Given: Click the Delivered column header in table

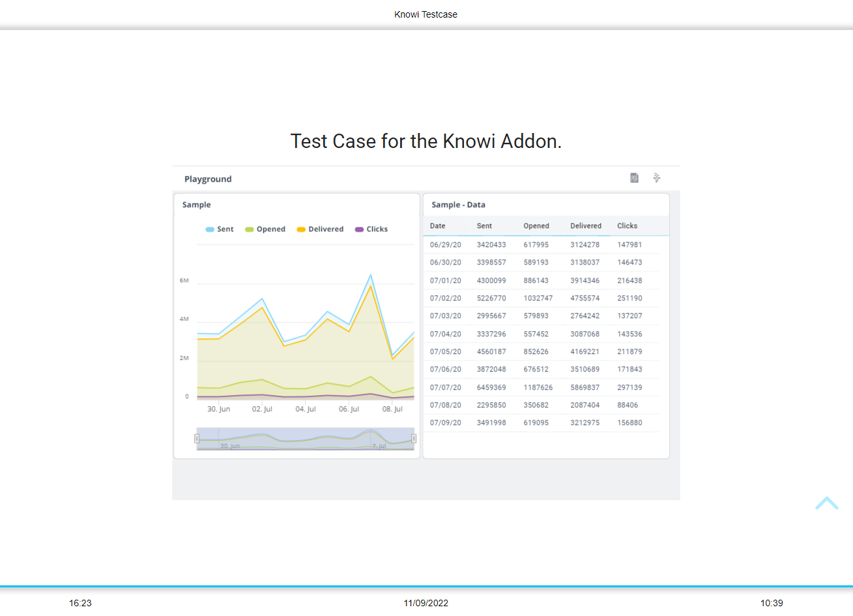Looking at the screenshot, I should (586, 226).
